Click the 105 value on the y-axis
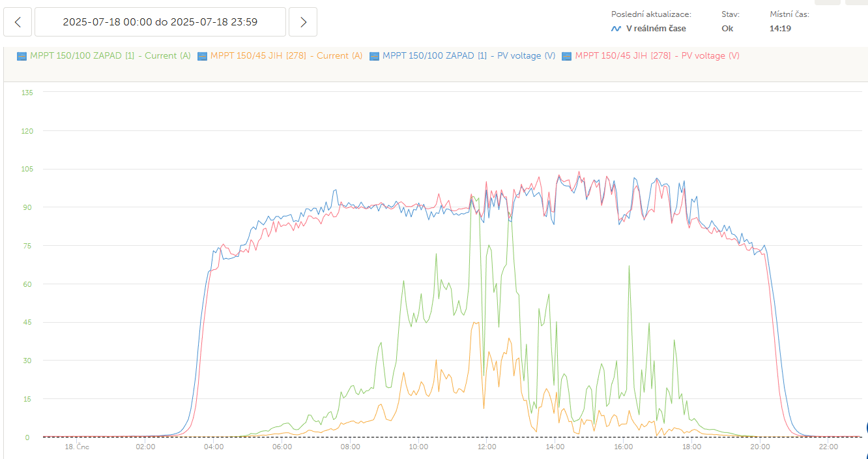868x459 pixels. 28,169
